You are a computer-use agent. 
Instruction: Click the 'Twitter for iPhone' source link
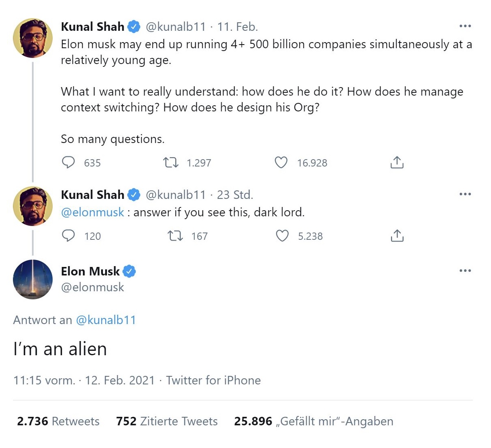click(213, 380)
